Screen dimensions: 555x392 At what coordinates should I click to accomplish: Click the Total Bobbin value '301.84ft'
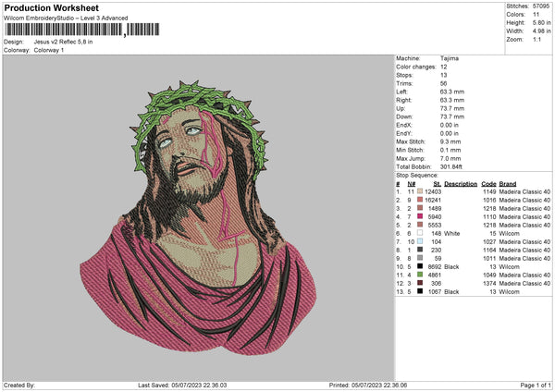[x=451, y=166]
